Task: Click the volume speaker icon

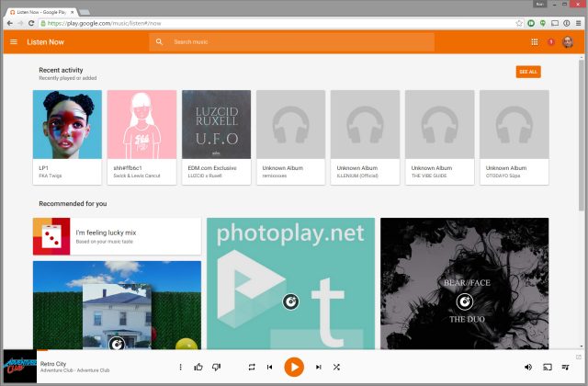Action: (528, 367)
